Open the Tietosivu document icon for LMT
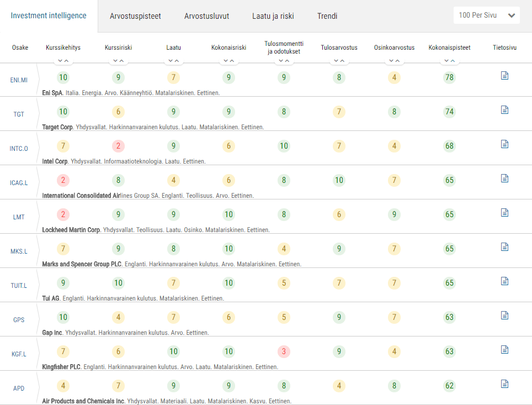This screenshot has height=405, width=532. [x=504, y=213]
